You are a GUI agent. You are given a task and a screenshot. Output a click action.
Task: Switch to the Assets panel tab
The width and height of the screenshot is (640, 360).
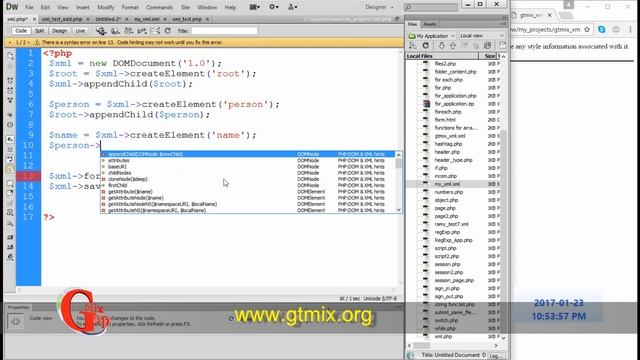click(430, 24)
